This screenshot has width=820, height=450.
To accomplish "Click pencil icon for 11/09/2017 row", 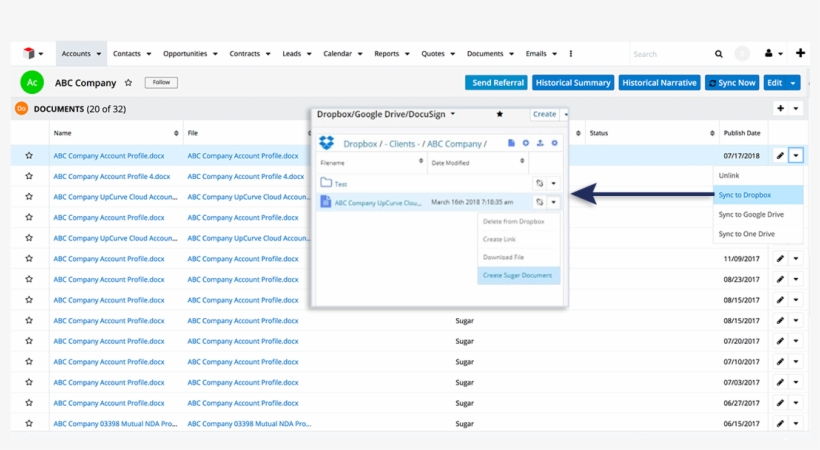I will click(780, 258).
